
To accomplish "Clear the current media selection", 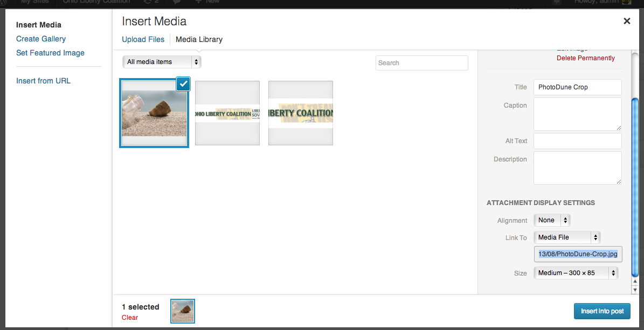I will [x=130, y=317].
